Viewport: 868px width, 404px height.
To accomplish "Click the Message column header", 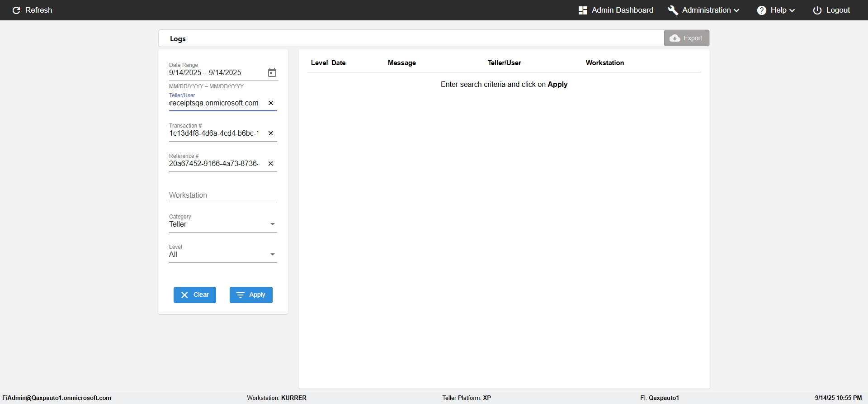I will click(402, 63).
